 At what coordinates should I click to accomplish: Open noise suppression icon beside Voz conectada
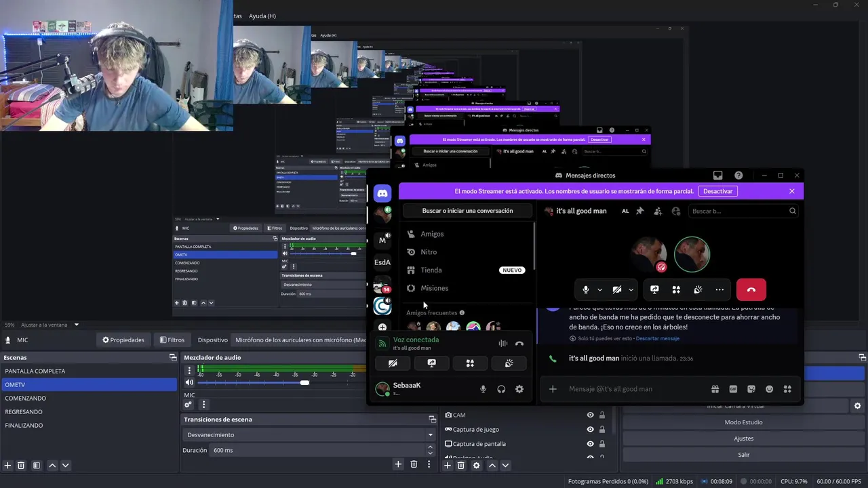pos(503,344)
